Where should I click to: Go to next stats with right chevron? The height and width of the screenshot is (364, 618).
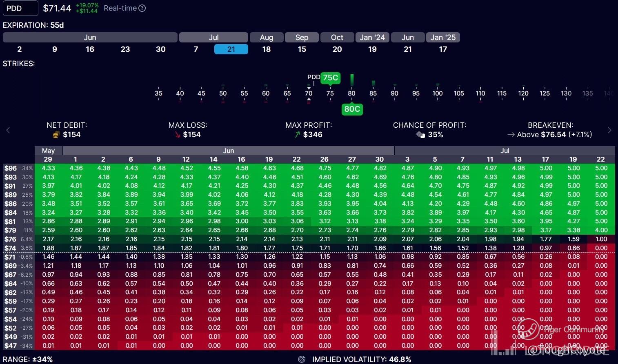tap(609, 130)
